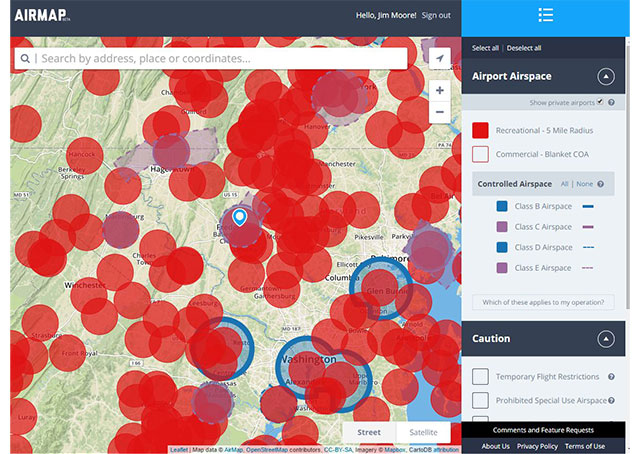Open help icon for Temporary Flight Restrictions
This screenshot has height=454, width=640.
pyautogui.click(x=611, y=377)
